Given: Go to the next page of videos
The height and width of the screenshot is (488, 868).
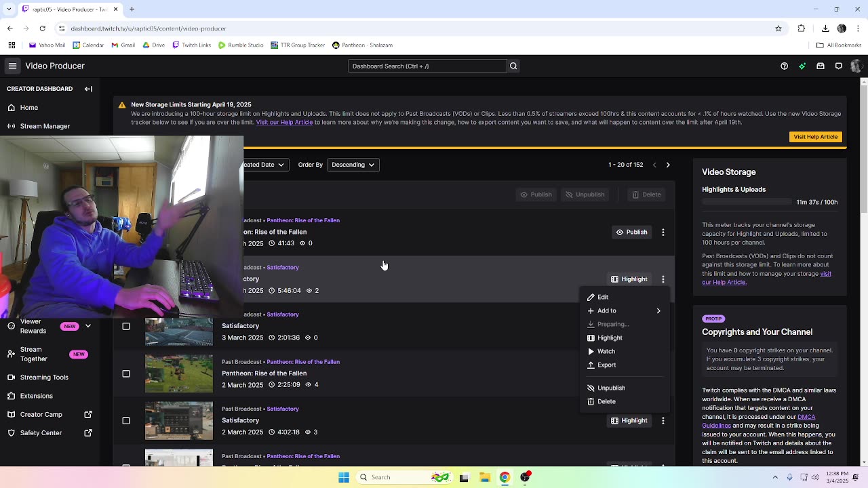Looking at the screenshot, I should pyautogui.click(x=668, y=165).
